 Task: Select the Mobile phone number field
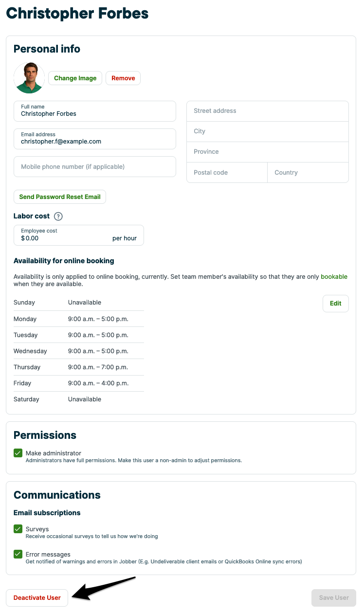pyautogui.click(x=95, y=167)
